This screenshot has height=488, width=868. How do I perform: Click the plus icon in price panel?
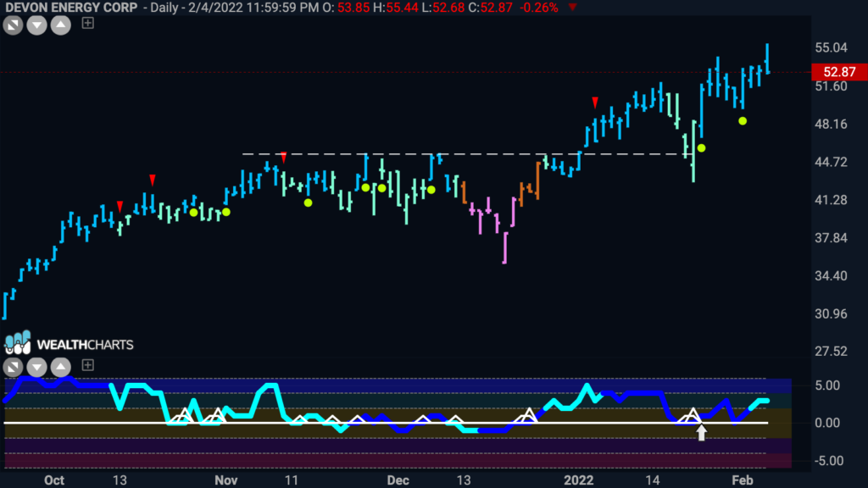(87, 23)
